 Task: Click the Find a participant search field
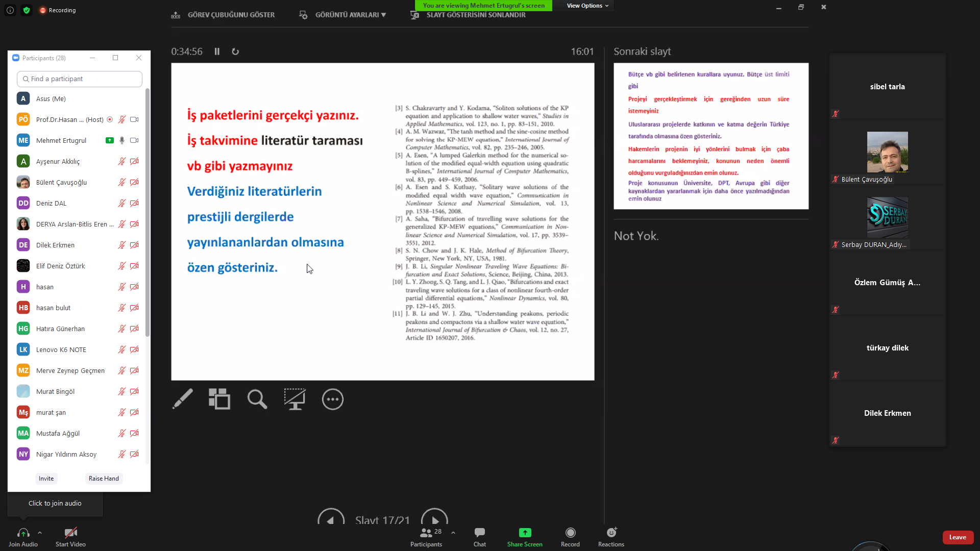(80, 79)
